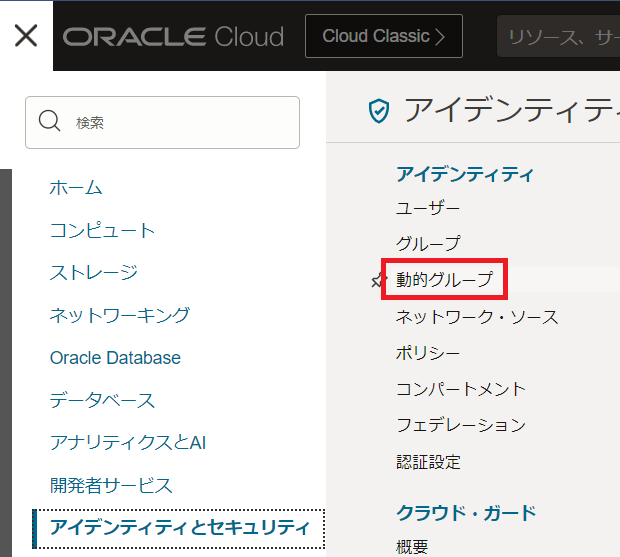The image size is (620, 557).
Task: Open the ストレージ menu category
Action: (93, 272)
